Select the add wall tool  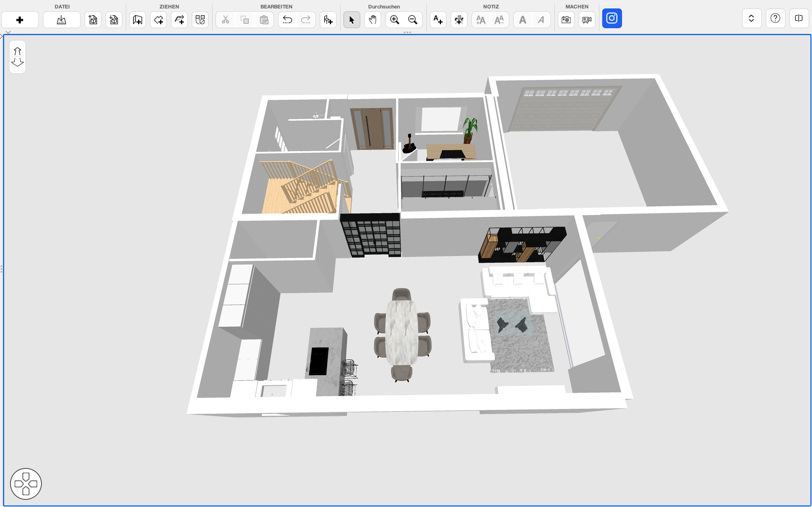138,20
